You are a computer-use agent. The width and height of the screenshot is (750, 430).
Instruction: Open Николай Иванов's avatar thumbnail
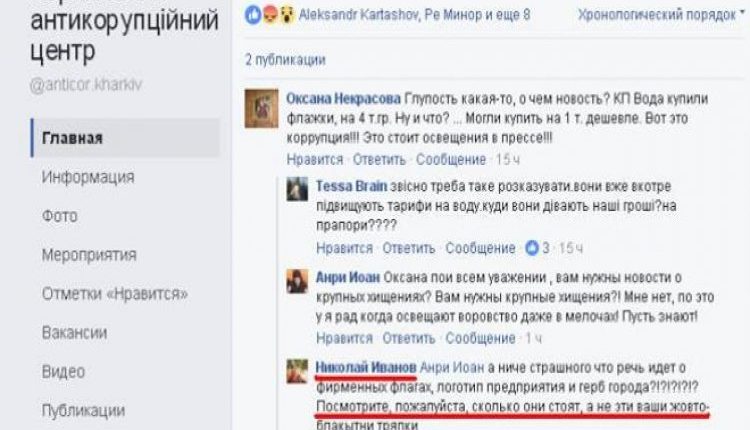(297, 371)
